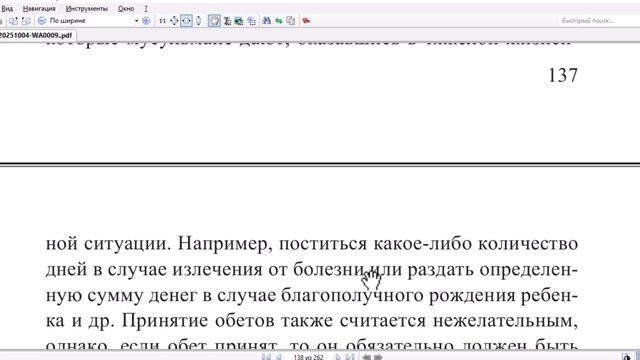Select the snapshot tool icon
Viewport: 640px width, 360px height.
click(251, 21)
